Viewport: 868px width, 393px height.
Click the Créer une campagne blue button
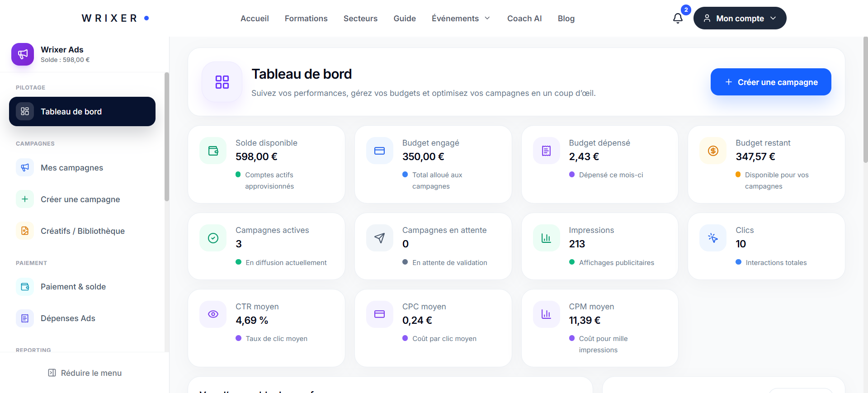tap(771, 82)
